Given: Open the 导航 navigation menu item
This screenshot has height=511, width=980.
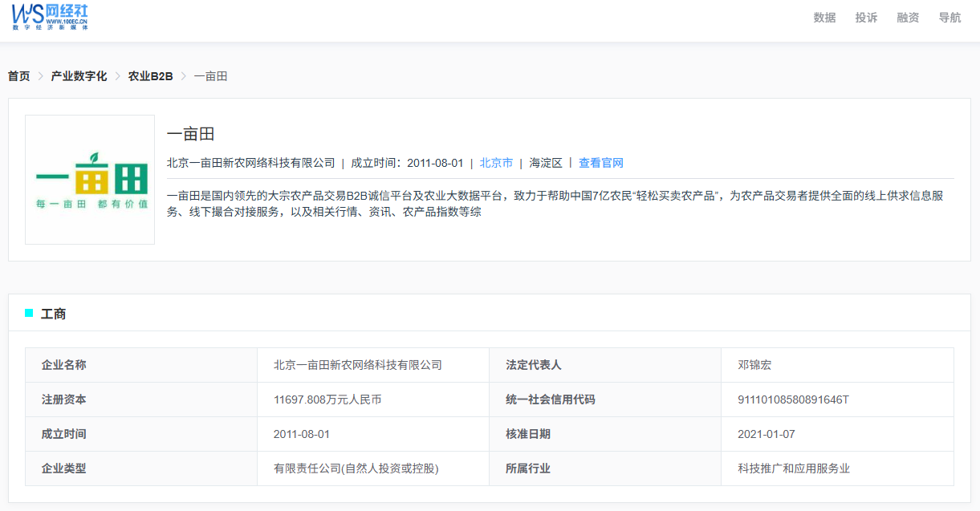Looking at the screenshot, I should 950,18.
